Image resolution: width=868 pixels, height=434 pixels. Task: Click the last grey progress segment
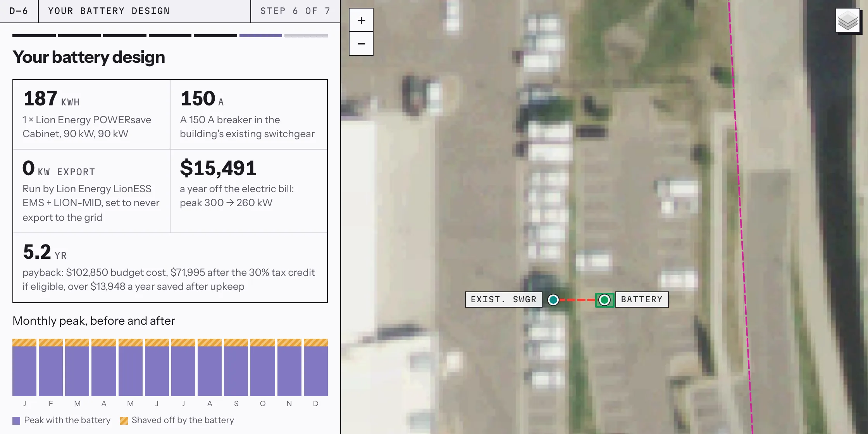pyautogui.click(x=306, y=36)
